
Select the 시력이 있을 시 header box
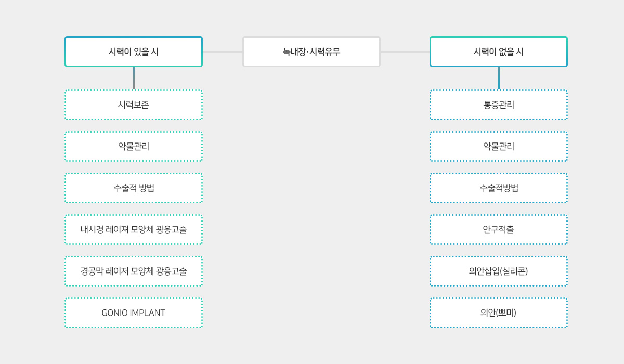click(x=134, y=51)
